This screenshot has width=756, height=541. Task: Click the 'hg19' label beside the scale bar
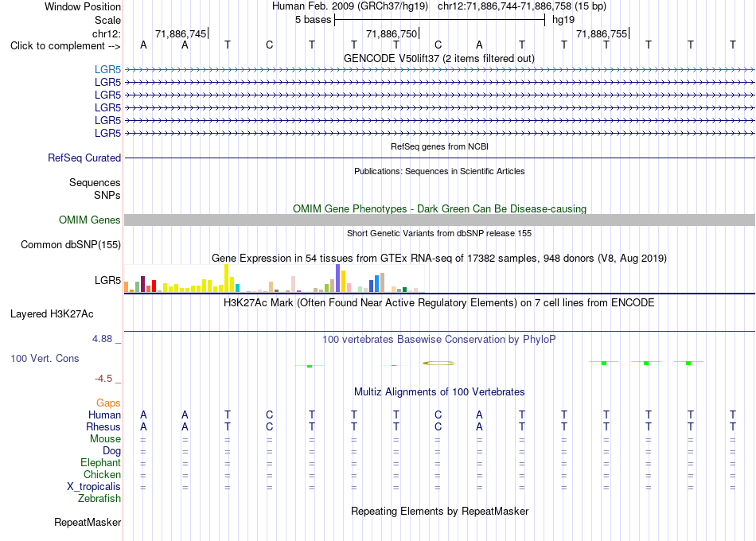coord(563,20)
